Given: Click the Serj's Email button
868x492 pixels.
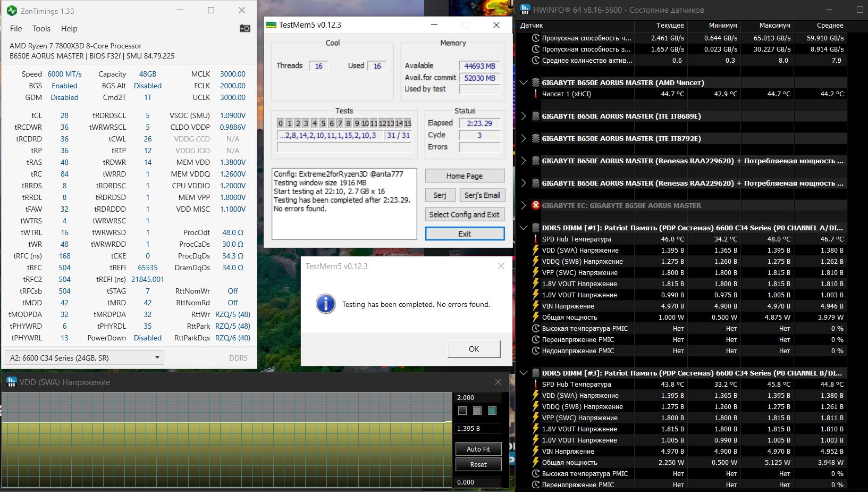Looking at the screenshot, I should (x=482, y=195).
